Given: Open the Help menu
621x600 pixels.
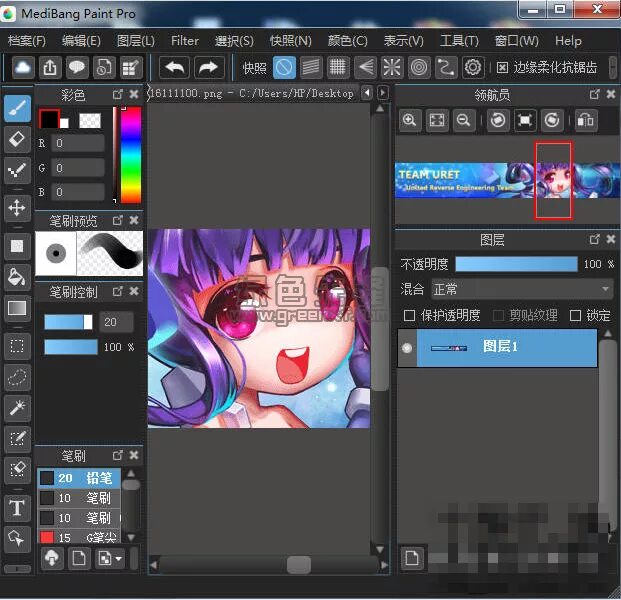Looking at the screenshot, I should [568, 41].
